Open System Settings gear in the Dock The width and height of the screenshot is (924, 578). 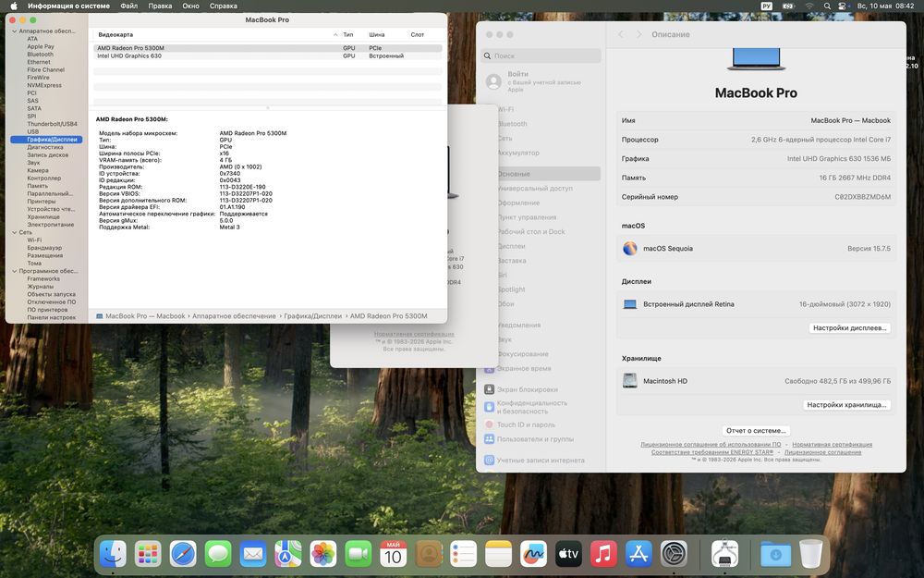(x=674, y=554)
